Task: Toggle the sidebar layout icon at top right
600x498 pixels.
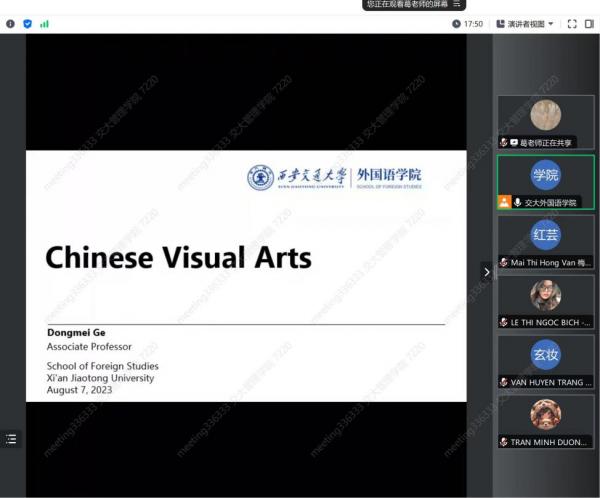Action: [589, 24]
